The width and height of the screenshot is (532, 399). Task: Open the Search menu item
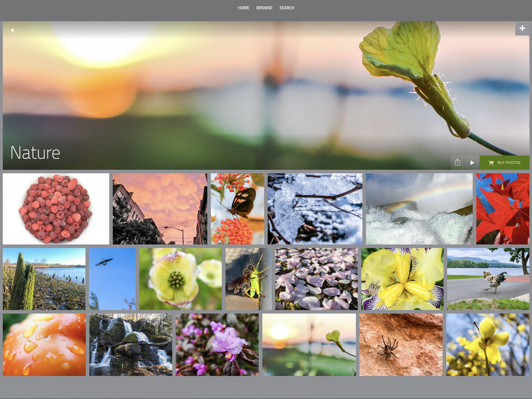click(x=287, y=8)
